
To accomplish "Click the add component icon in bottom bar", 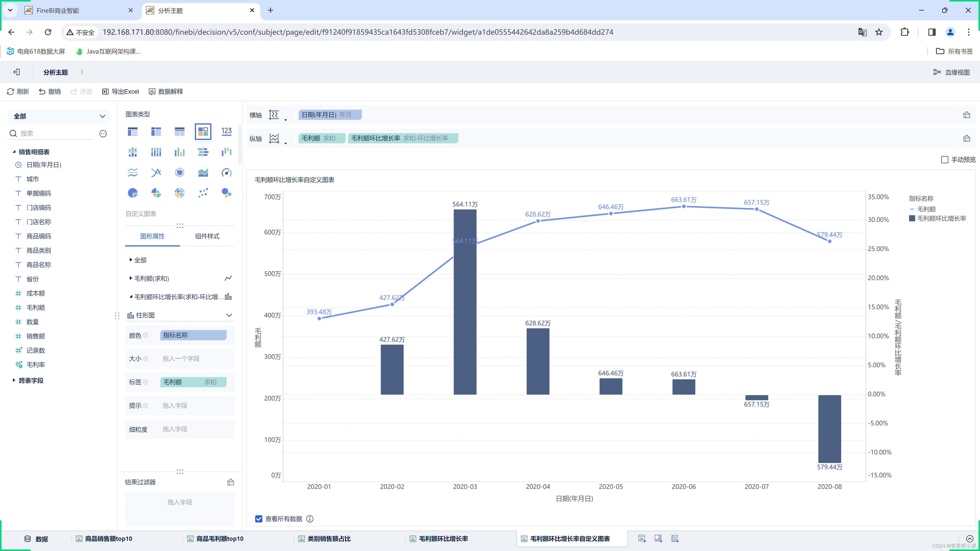I will 642,539.
